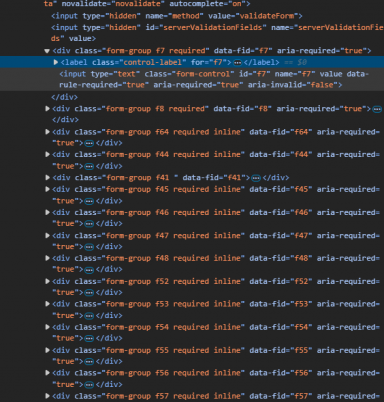Click the ellipsis badge on the f64 div
This screenshot has width=384, height=402.
(89, 143)
